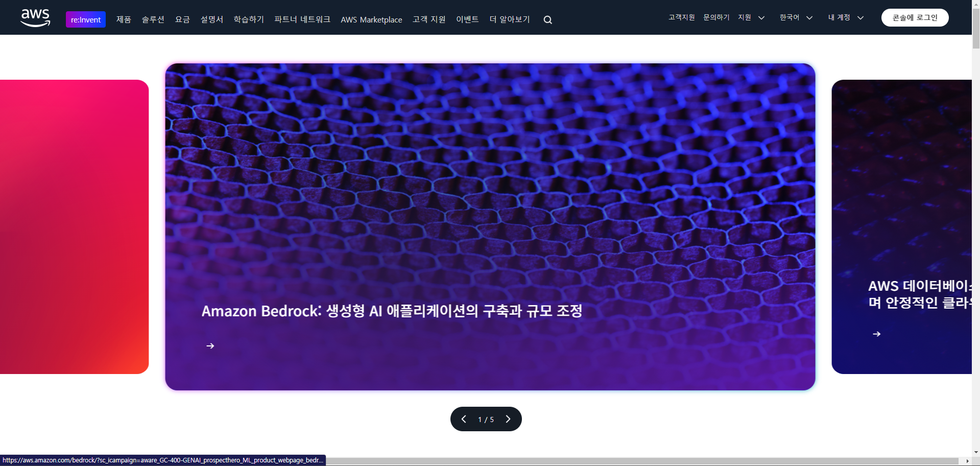Click the 고객지원 link in the top bar
The height and width of the screenshot is (466, 980).
point(682,17)
